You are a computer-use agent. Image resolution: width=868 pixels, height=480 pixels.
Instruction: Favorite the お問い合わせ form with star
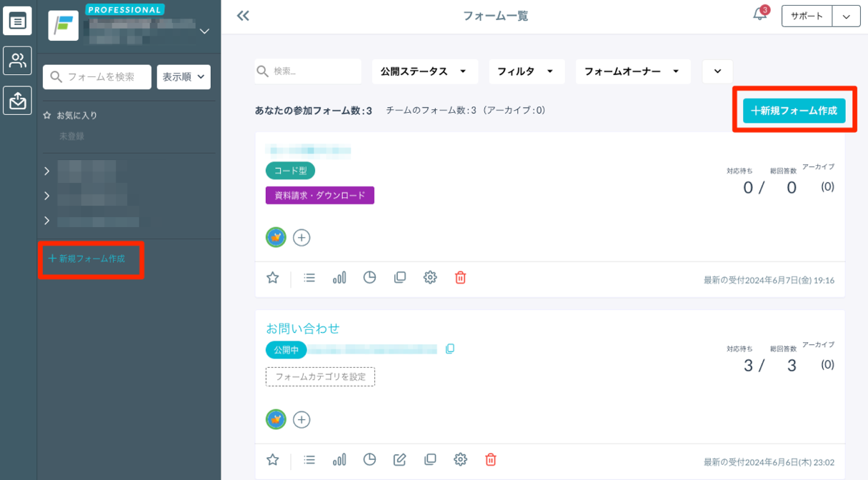pyautogui.click(x=272, y=459)
